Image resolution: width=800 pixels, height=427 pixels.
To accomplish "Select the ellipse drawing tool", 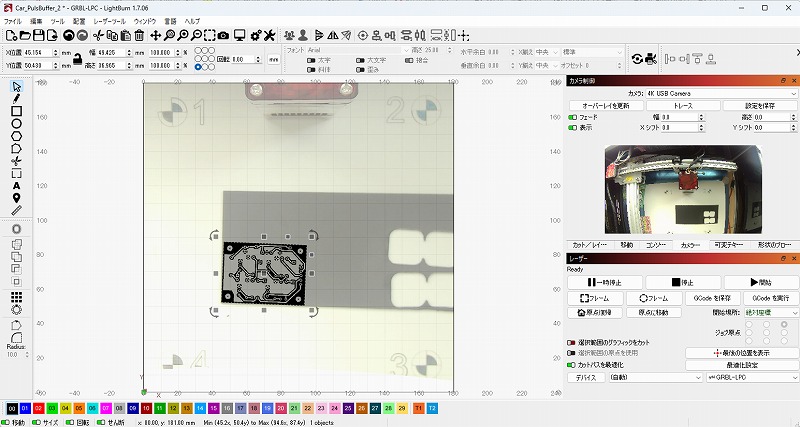I will (17, 124).
